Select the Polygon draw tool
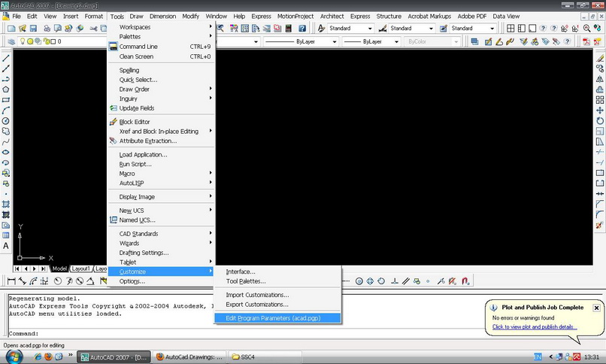The height and width of the screenshot is (364, 606). click(6, 89)
